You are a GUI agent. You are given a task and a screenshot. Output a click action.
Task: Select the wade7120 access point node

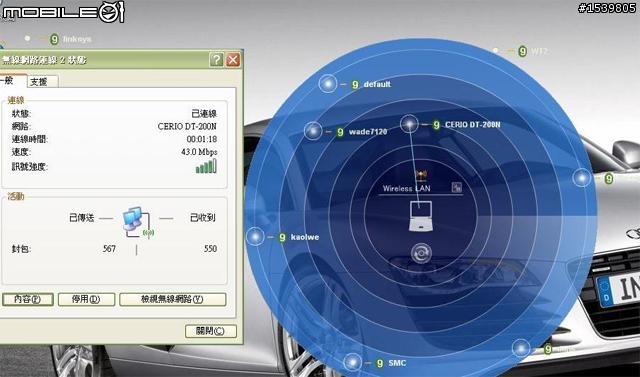pos(313,131)
